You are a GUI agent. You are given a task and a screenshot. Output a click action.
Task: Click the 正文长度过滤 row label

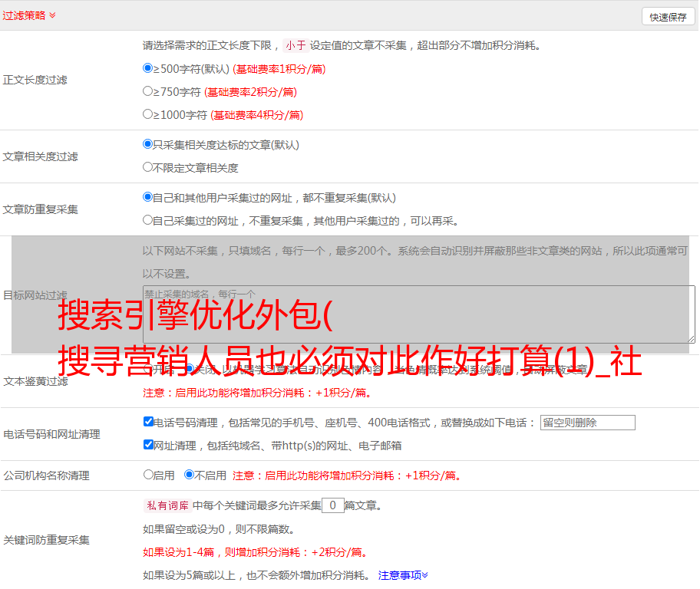35,81
